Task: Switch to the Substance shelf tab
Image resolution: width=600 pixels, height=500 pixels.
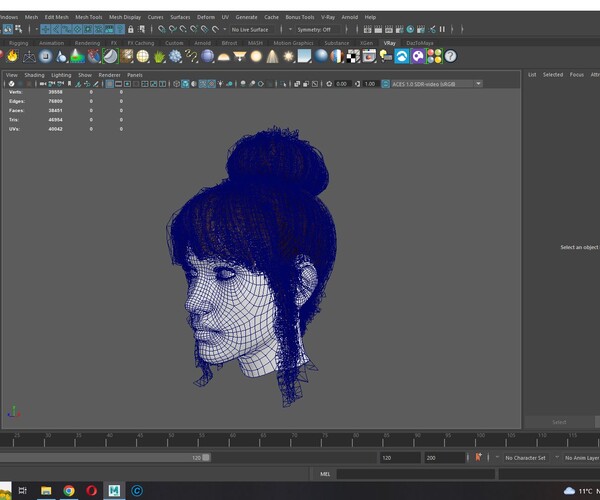Action: pos(337,43)
